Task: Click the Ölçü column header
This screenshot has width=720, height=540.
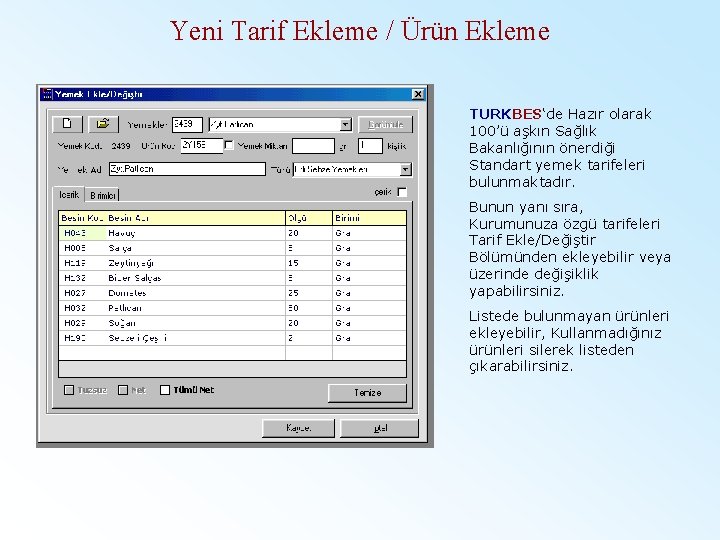Action: point(309,218)
